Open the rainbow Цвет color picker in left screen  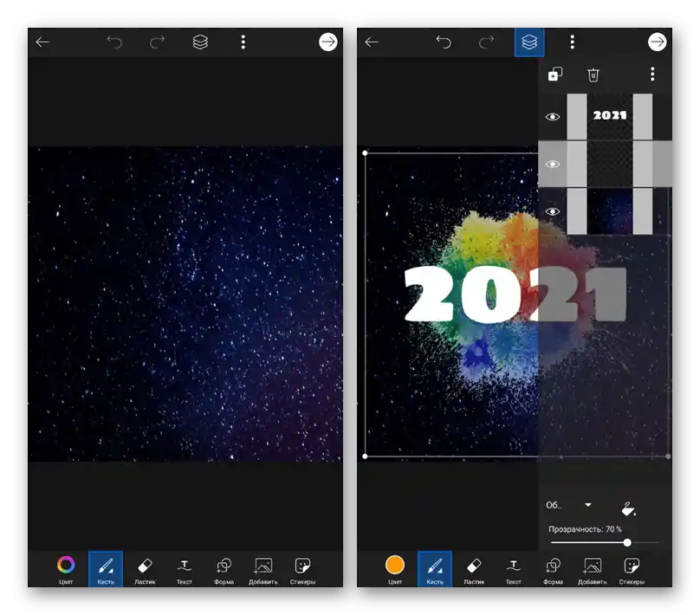point(66,569)
